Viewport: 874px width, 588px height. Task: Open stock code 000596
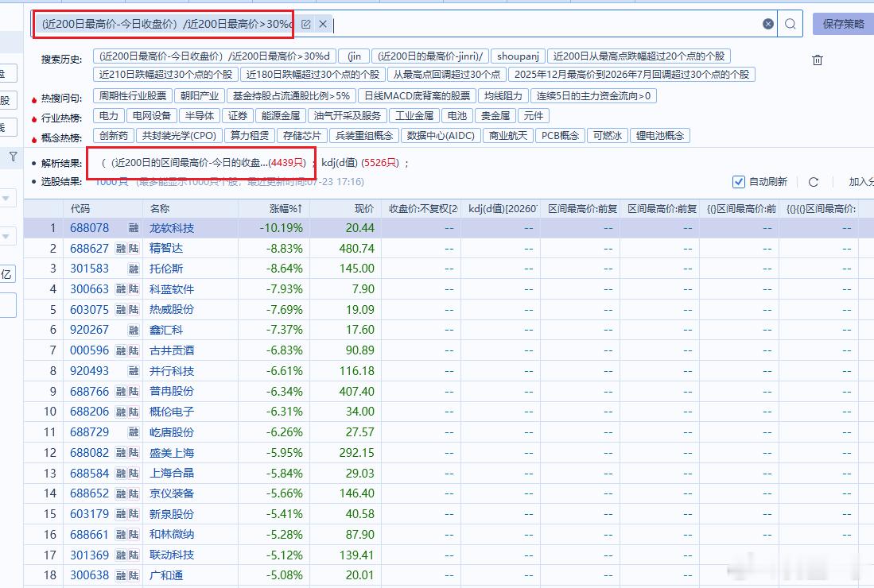pos(89,350)
